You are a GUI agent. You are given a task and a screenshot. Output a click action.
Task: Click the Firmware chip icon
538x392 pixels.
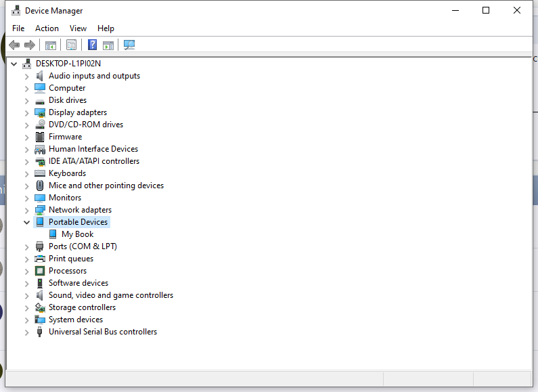click(40, 137)
